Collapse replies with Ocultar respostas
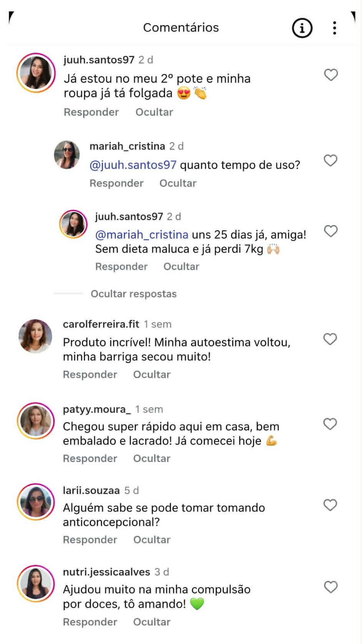The image size is (362, 644). tap(133, 294)
